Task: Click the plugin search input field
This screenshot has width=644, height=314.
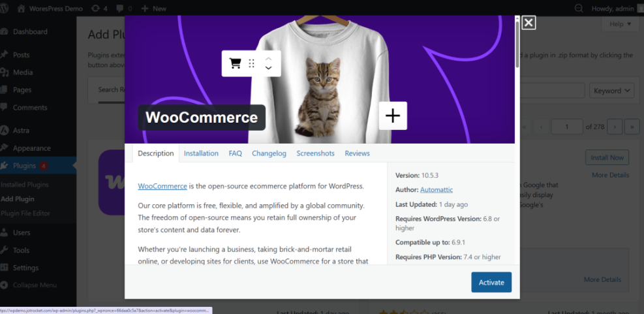Action: 552,91
